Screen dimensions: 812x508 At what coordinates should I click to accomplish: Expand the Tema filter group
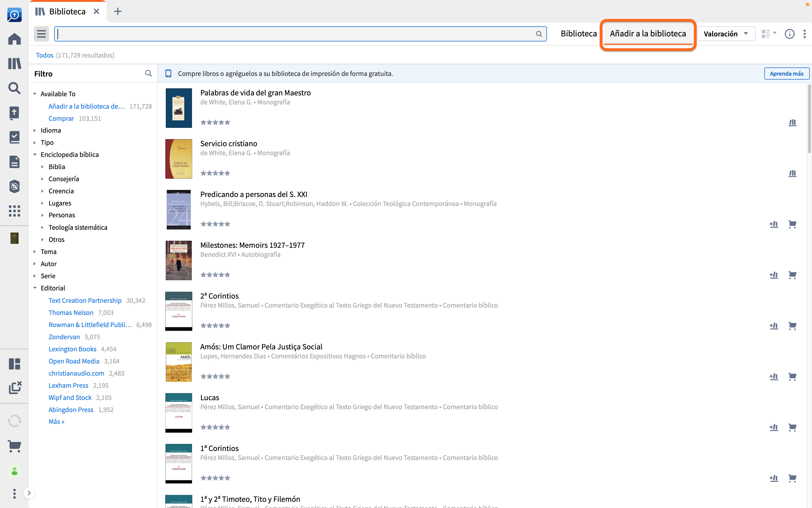[x=35, y=252]
